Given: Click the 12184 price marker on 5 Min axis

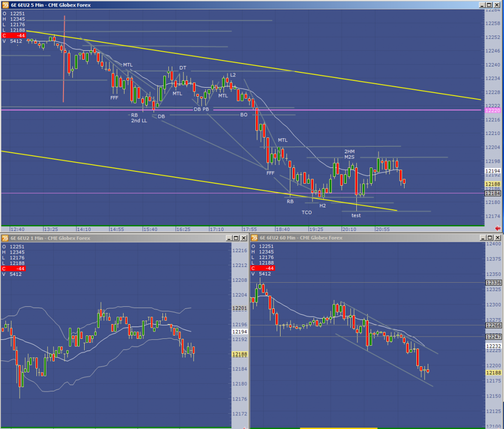Looking at the screenshot, I should click(x=493, y=194).
